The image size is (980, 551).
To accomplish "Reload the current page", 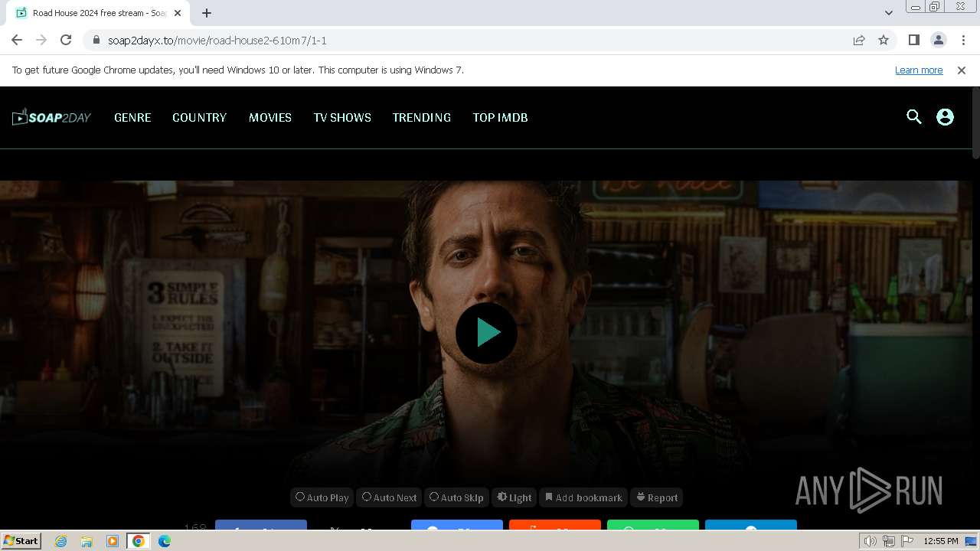I will (x=66, y=40).
